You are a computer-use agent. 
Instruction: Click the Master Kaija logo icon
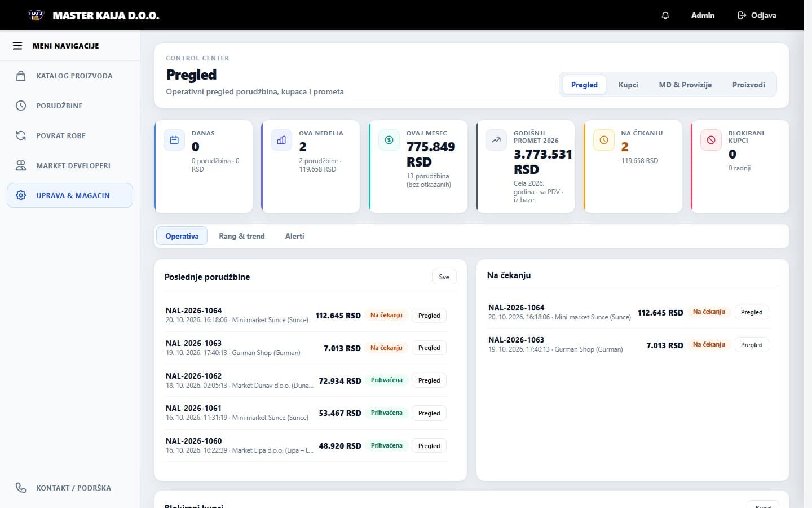pos(36,15)
